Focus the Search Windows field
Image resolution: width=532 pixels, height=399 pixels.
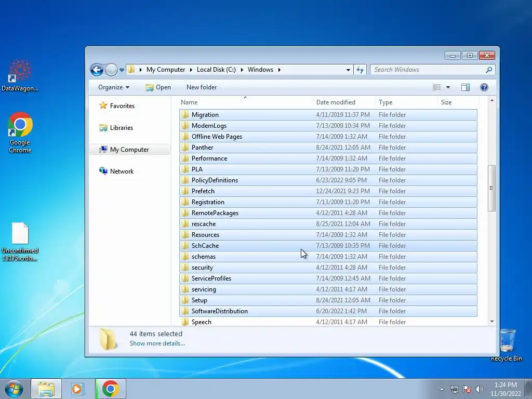click(x=433, y=70)
